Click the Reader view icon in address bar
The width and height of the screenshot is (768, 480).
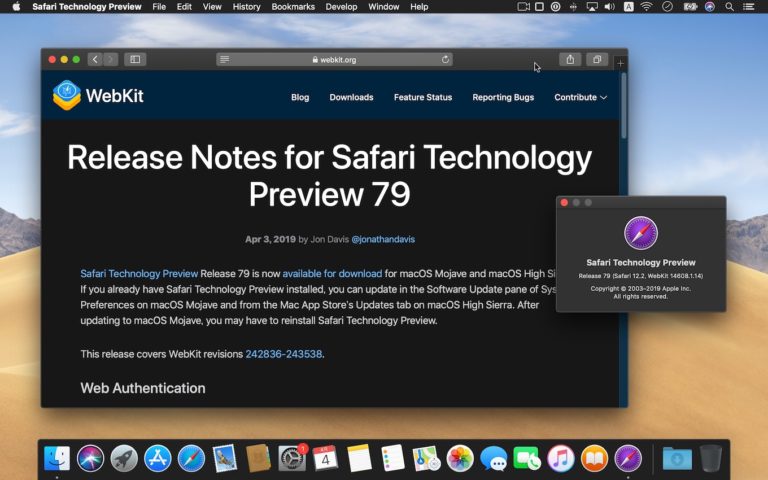(225, 60)
